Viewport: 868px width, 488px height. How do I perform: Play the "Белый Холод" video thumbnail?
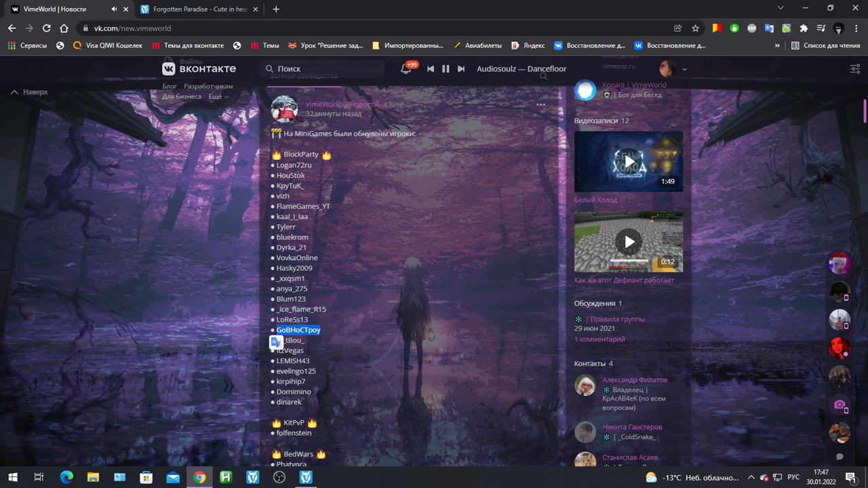(x=629, y=161)
